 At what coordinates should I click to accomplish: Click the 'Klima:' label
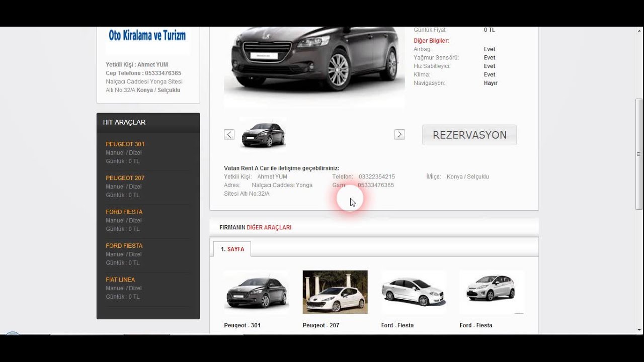[422, 75]
